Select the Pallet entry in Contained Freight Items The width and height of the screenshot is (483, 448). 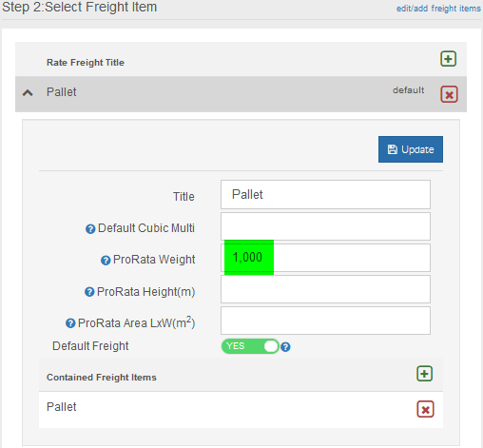coord(62,407)
